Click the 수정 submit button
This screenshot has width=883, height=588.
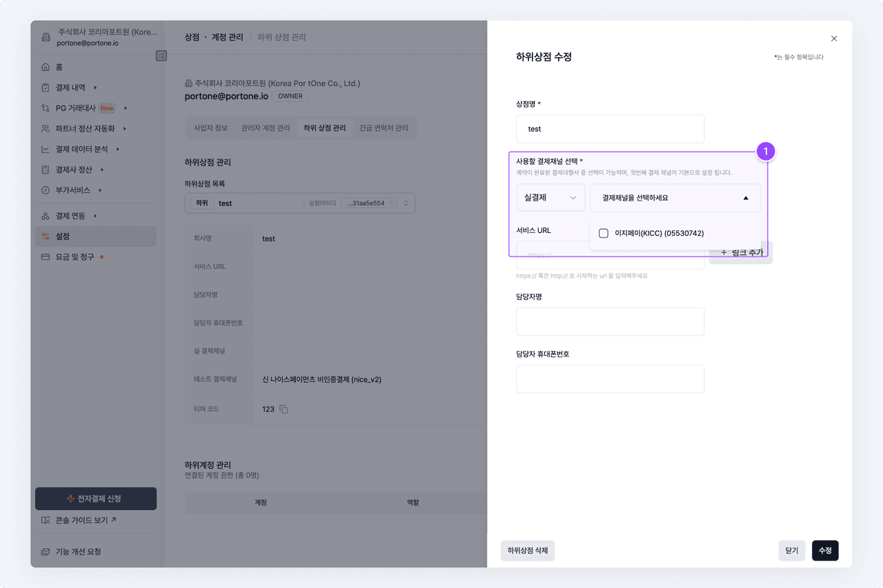825,551
